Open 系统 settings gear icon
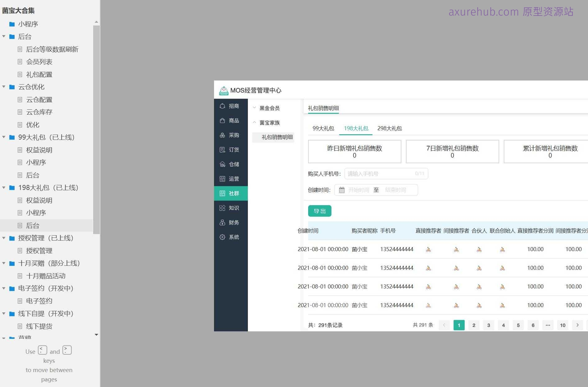 click(x=222, y=237)
